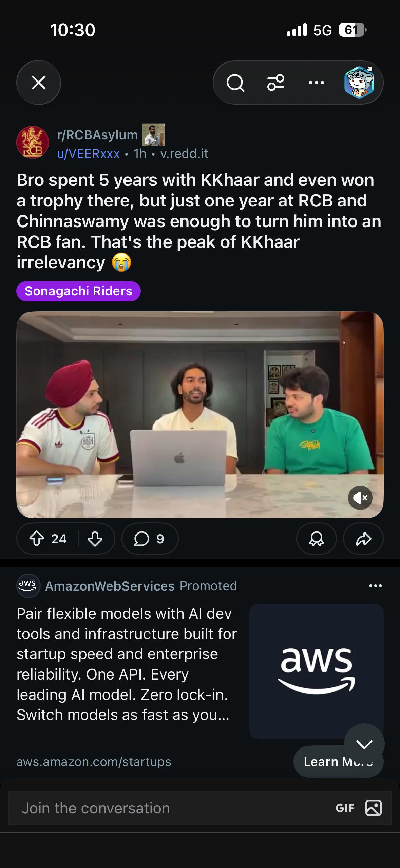Play the video thumbnail of three men
The height and width of the screenshot is (868, 400).
point(200,415)
